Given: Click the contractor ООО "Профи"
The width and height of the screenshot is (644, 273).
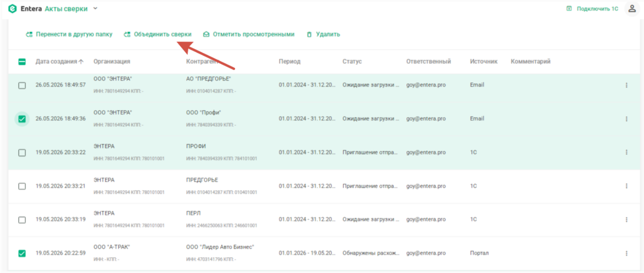Looking at the screenshot, I should click(x=203, y=112).
